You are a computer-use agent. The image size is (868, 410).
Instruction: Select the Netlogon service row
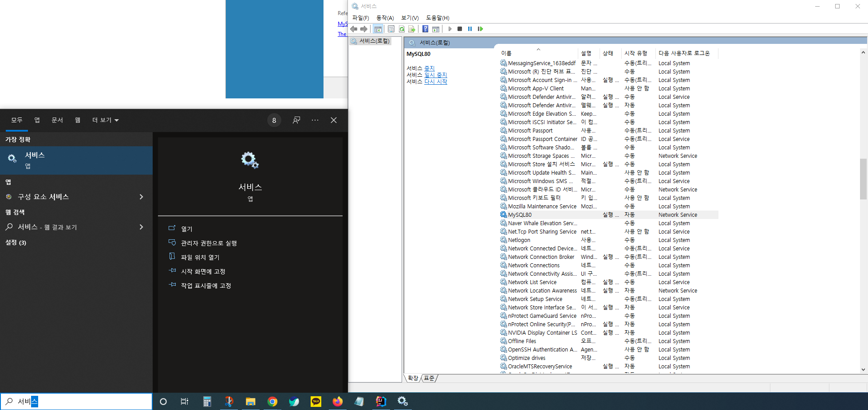608,240
